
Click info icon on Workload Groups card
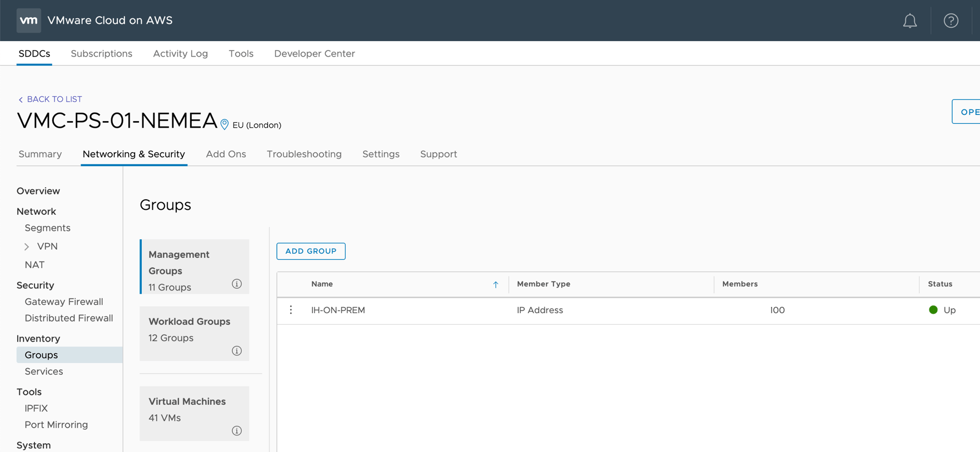click(x=237, y=350)
